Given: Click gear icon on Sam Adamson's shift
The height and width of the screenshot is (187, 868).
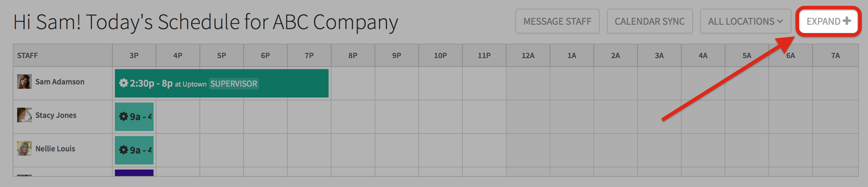Looking at the screenshot, I should click(124, 83).
